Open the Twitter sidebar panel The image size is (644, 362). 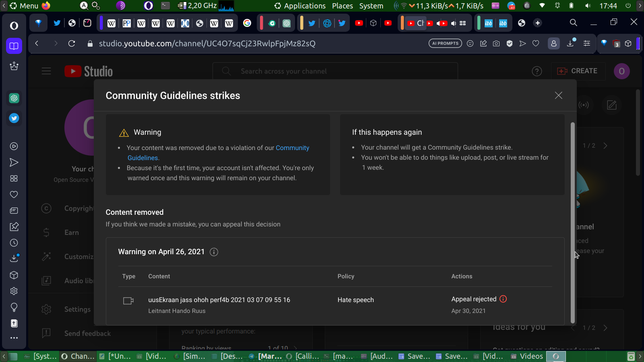tap(14, 118)
